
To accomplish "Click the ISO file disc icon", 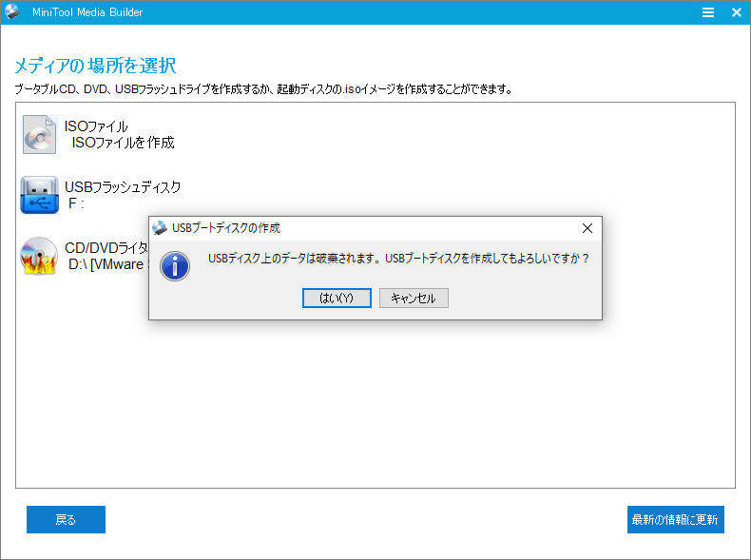I will tap(40, 134).
